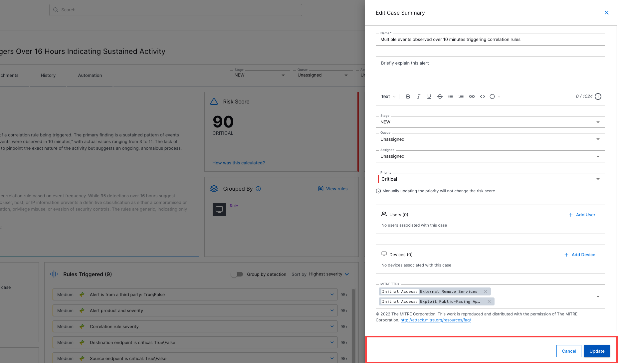Open the How was this calculated link
This screenshot has height=364, width=618.
[x=239, y=163]
